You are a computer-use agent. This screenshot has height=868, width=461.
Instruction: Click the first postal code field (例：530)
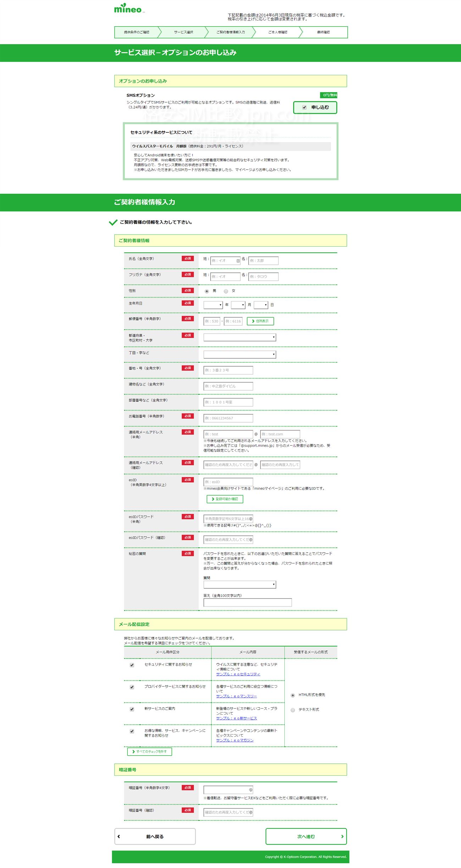click(x=212, y=322)
